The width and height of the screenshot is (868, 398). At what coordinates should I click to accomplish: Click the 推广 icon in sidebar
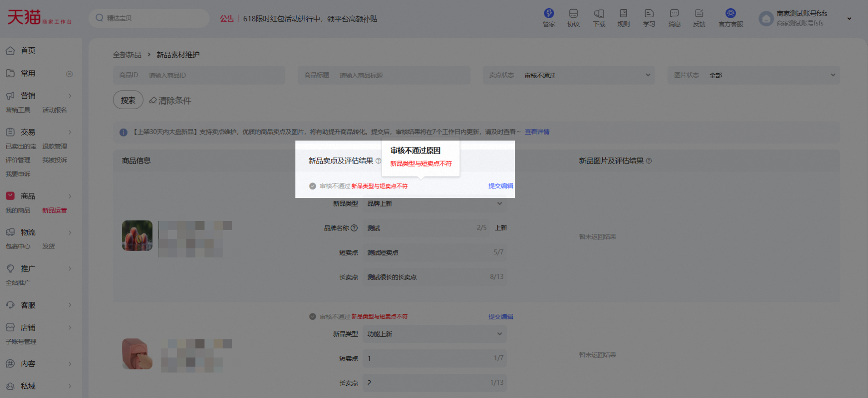(x=10, y=268)
